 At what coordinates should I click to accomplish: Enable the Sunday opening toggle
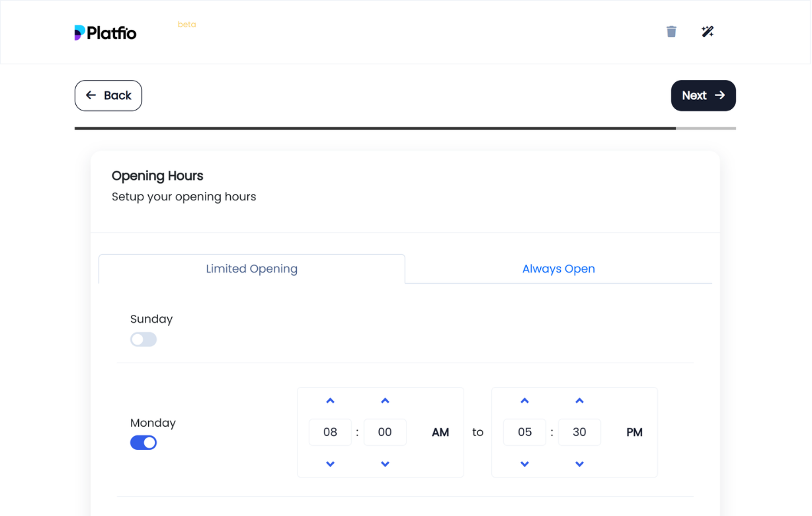pyautogui.click(x=143, y=339)
